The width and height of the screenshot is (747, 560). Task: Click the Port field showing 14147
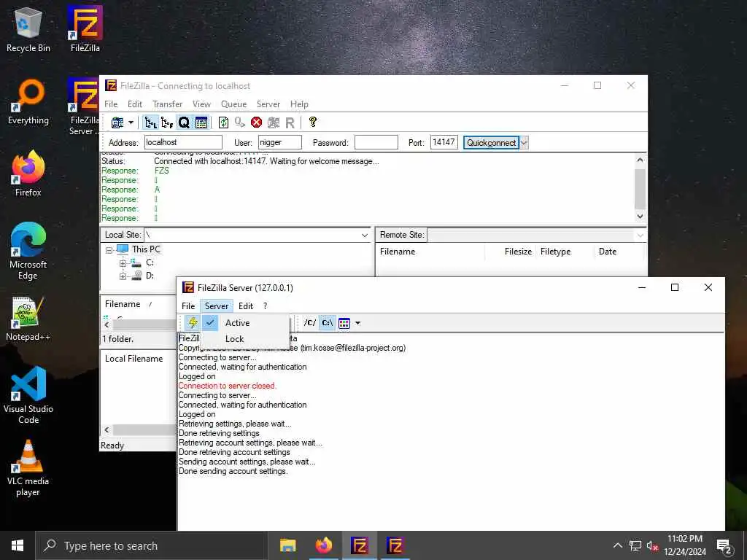pos(444,142)
